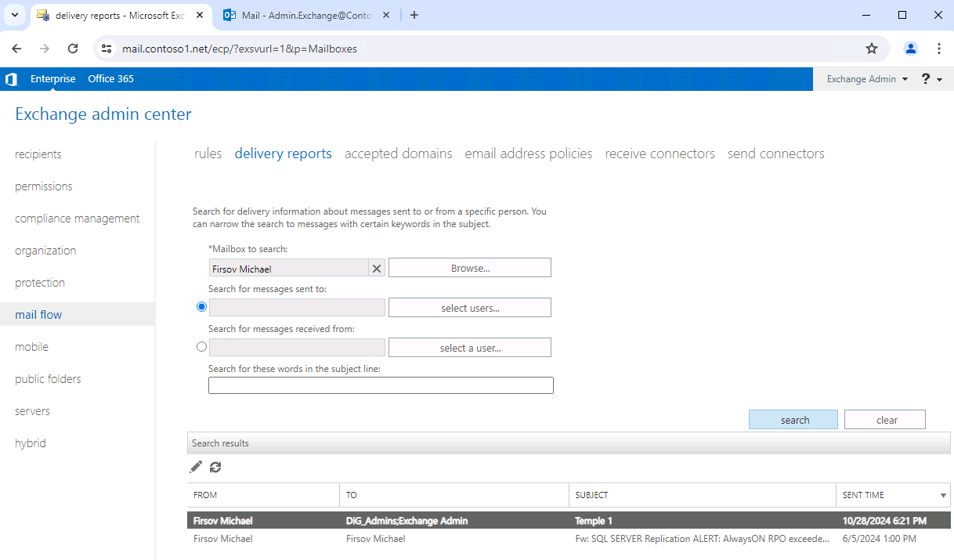
Task: Open compliance management in left navigation
Action: [77, 219]
